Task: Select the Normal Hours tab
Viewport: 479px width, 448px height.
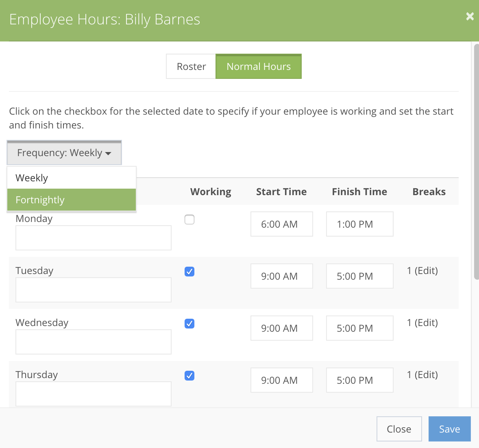Action: (x=259, y=66)
